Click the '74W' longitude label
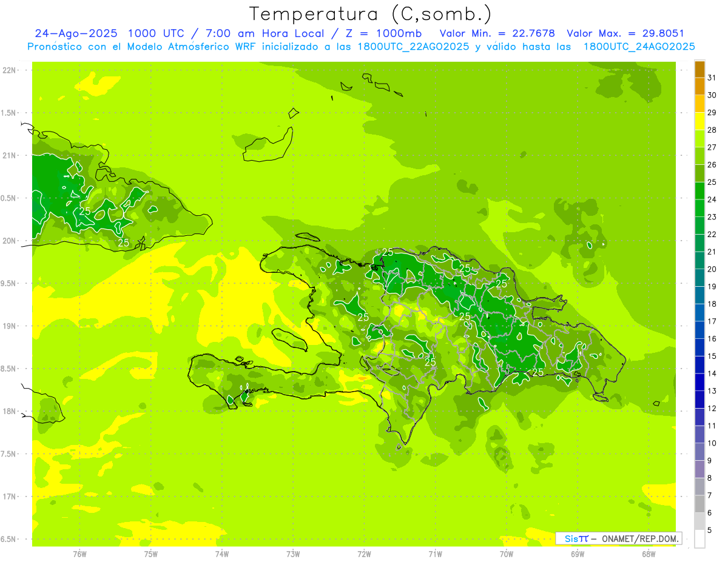This screenshot has height=562, width=728. tap(222, 554)
